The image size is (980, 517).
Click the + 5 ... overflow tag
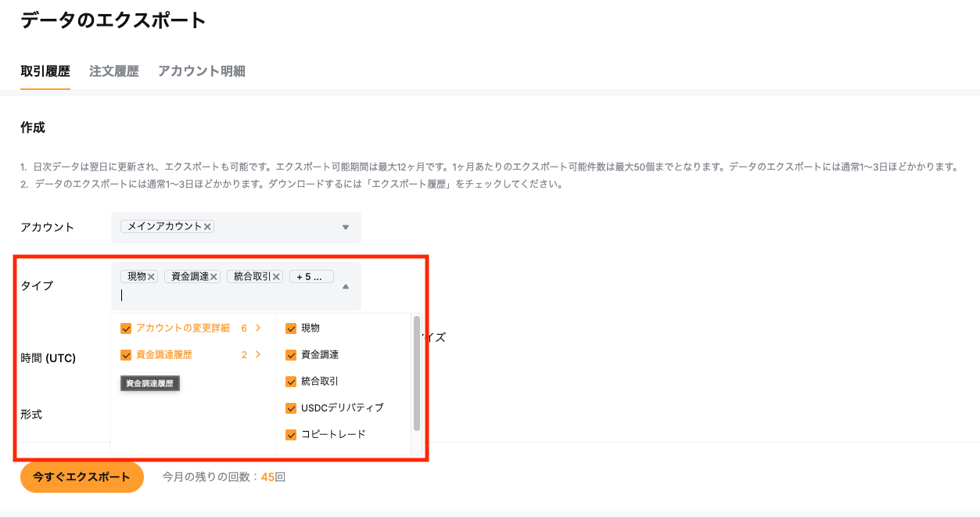pos(311,277)
